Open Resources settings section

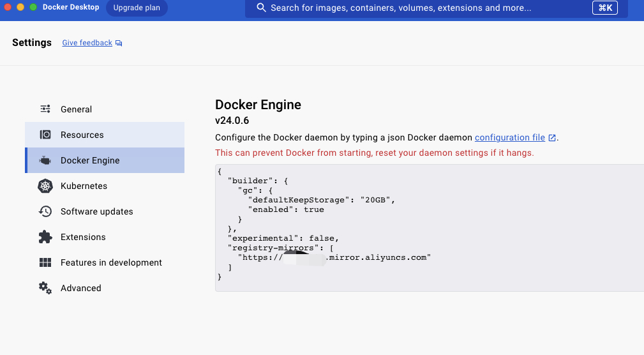(105, 135)
